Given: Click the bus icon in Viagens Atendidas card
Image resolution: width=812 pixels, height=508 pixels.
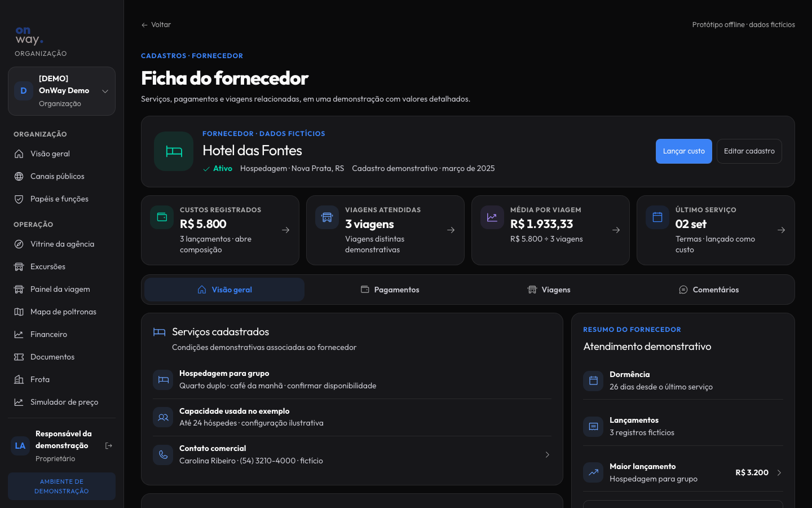Looking at the screenshot, I should click(x=327, y=217).
